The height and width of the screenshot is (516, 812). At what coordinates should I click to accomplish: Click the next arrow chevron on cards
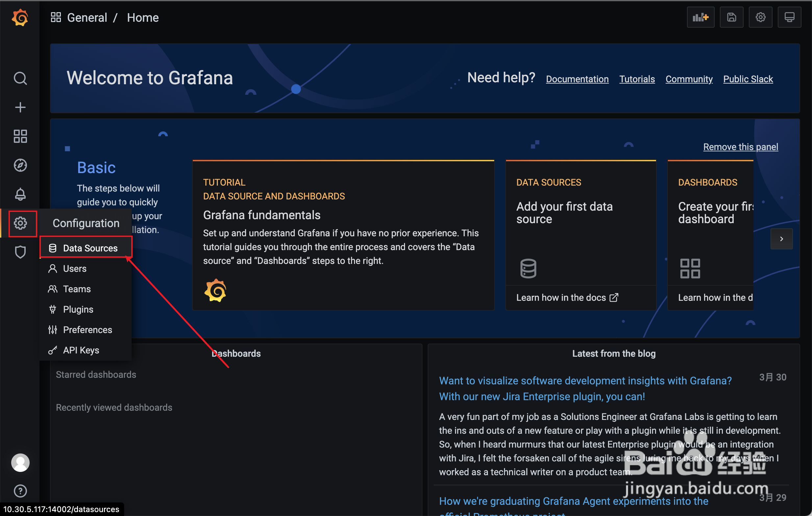(x=781, y=239)
